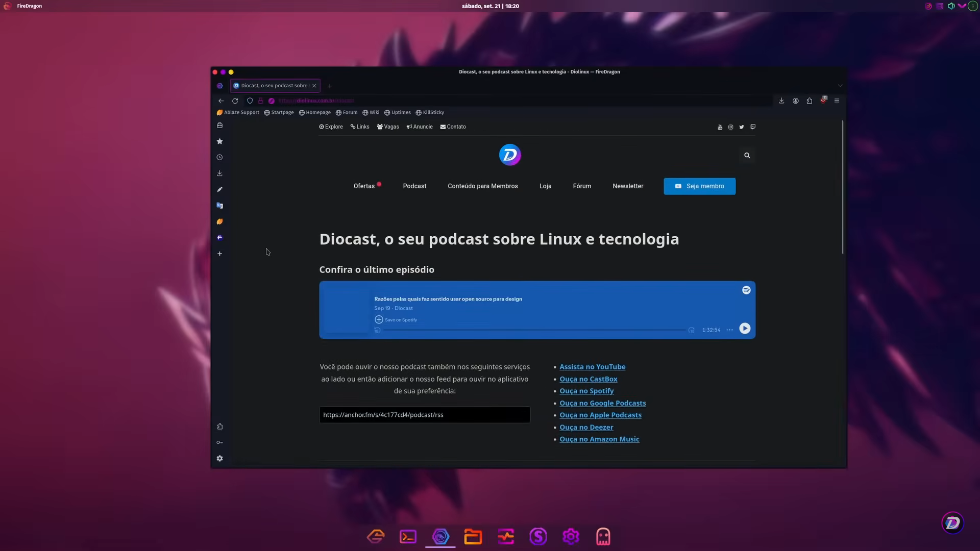Click the Seja membro button
Screen dimensions: 980x551
pyautogui.click(x=699, y=186)
